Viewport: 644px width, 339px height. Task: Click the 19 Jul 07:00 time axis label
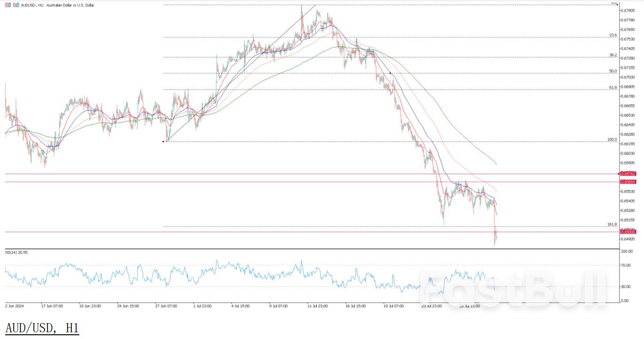click(x=394, y=306)
